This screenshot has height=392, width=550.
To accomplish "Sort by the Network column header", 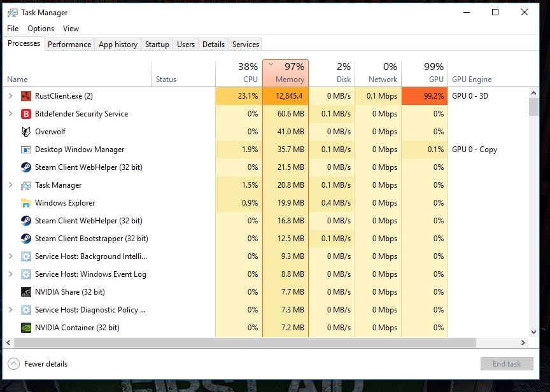I will (x=378, y=73).
